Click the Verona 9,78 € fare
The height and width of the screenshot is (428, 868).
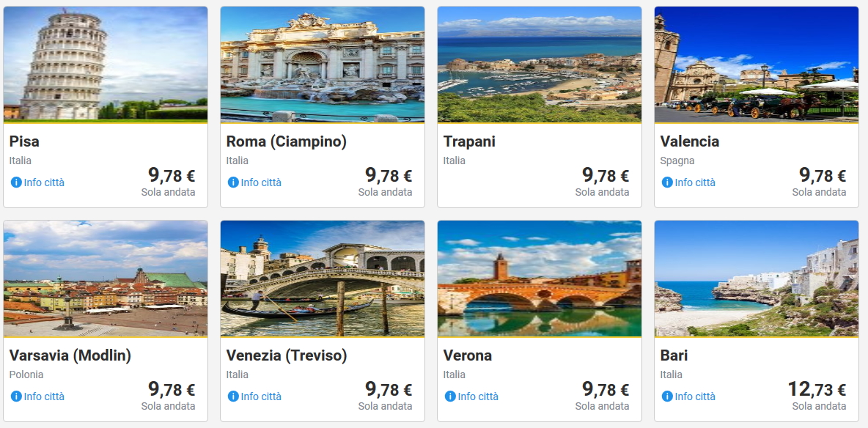point(606,390)
